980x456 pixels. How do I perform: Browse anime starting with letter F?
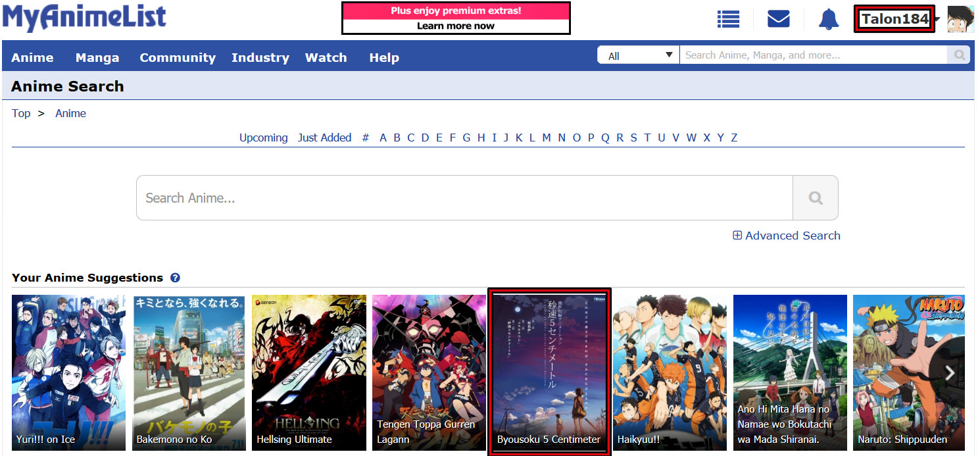click(453, 138)
